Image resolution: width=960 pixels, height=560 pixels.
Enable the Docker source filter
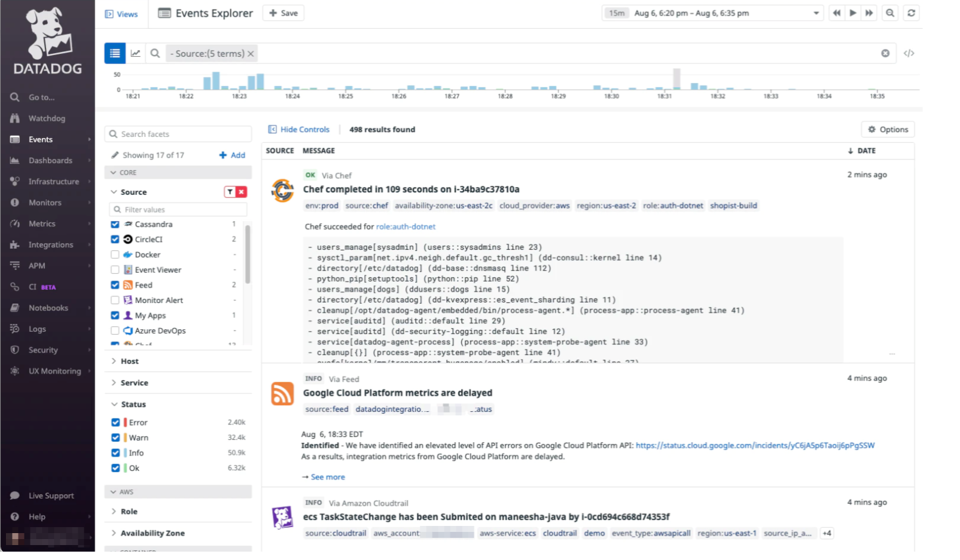[115, 254]
